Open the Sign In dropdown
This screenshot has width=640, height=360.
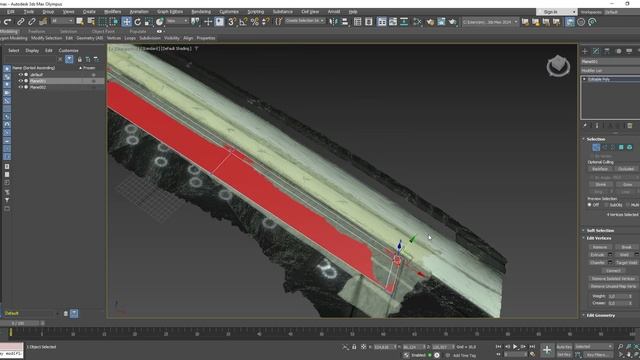click(x=557, y=12)
